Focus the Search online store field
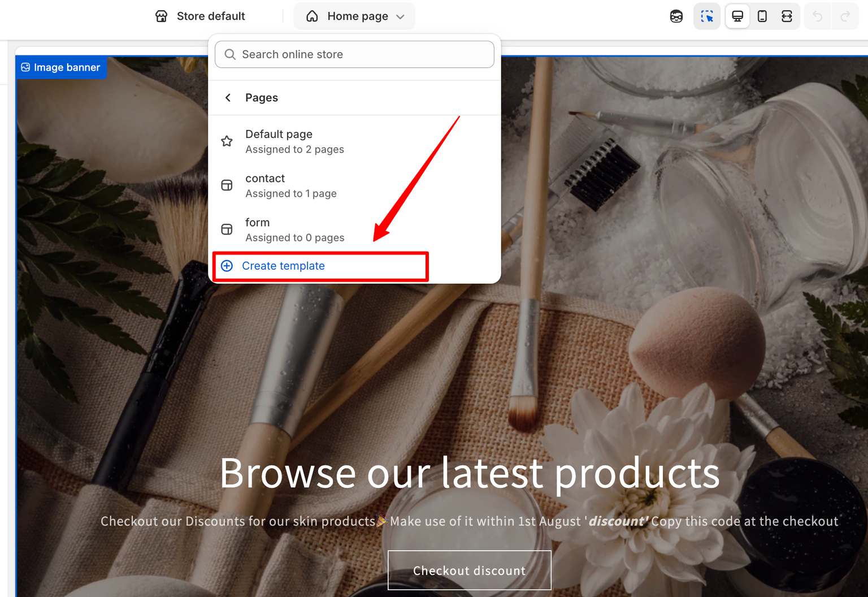This screenshot has height=597, width=868. click(x=354, y=54)
